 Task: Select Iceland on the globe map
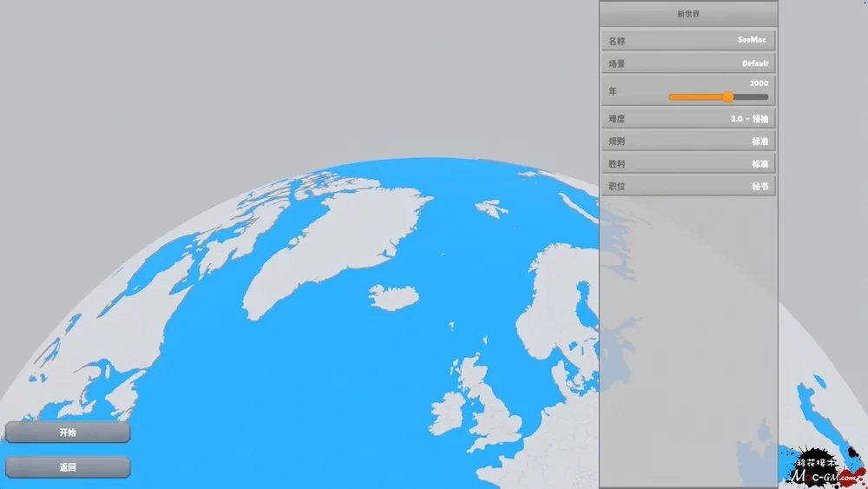(393, 297)
